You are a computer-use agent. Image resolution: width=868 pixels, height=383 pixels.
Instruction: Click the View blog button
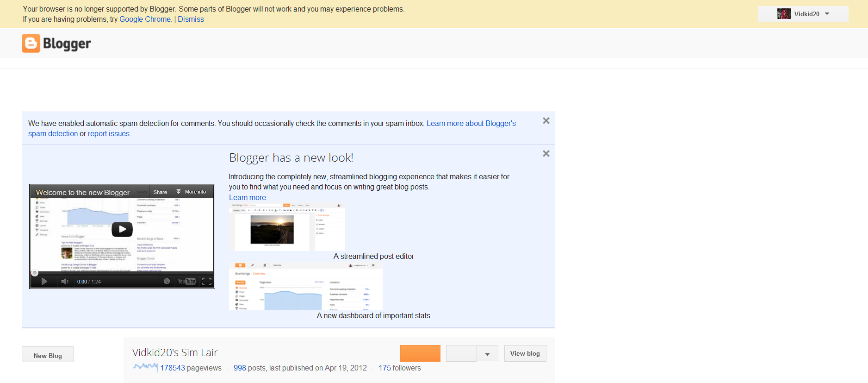(525, 353)
